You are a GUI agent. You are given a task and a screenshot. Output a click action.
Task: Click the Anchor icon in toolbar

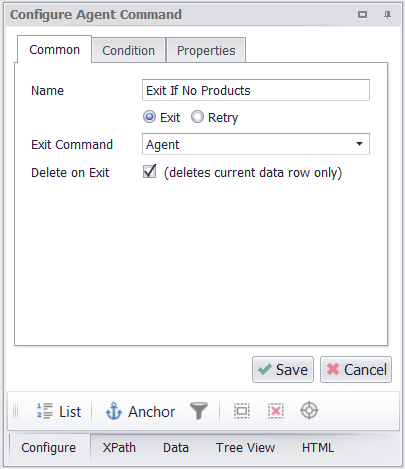pos(114,411)
